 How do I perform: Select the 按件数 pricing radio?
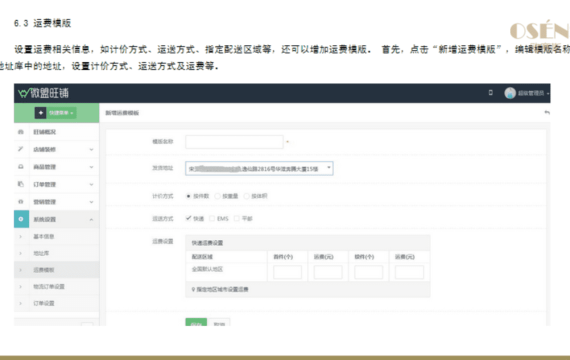click(x=188, y=196)
